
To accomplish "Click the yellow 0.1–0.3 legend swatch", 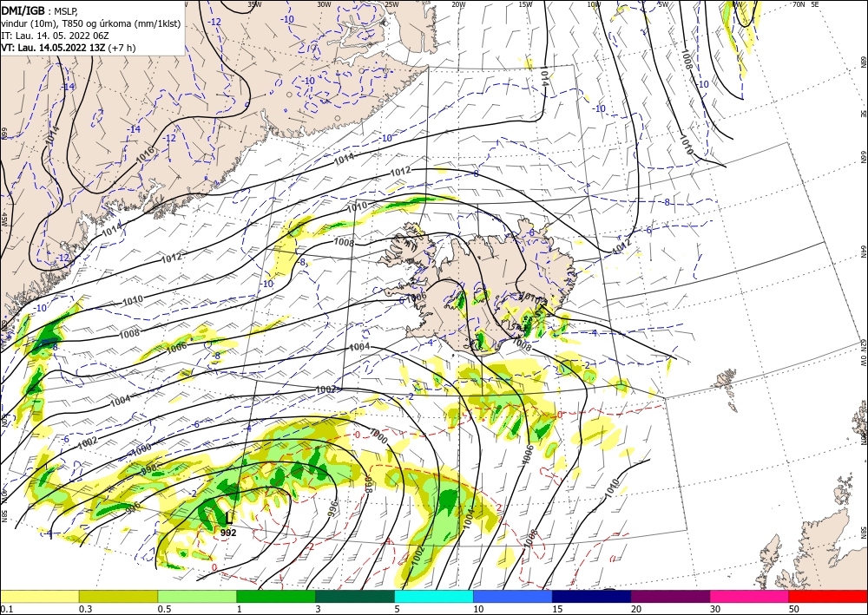I will pyautogui.click(x=39, y=597).
